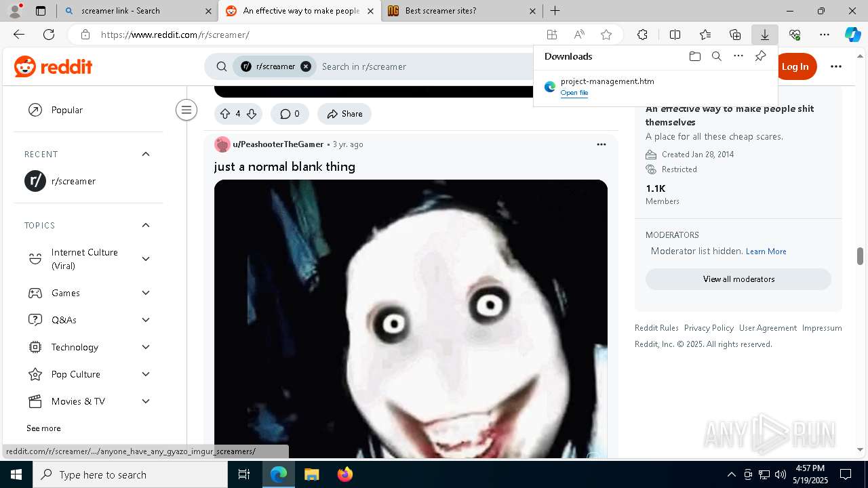The height and width of the screenshot is (488, 868).
Task: Open the scary face post image
Action: [x=411, y=319]
